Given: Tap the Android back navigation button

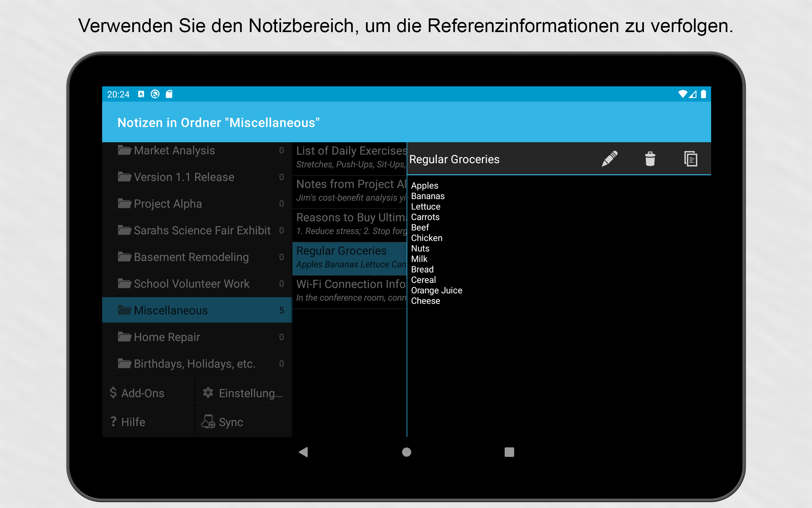Looking at the screenshot, I should 303,452.
